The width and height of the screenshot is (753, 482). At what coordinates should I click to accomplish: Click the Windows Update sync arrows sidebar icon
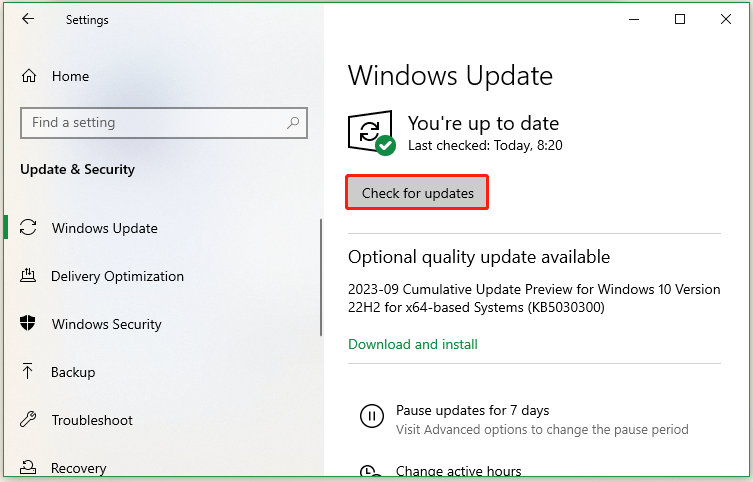pyautogui.click(x=28, y=227)
